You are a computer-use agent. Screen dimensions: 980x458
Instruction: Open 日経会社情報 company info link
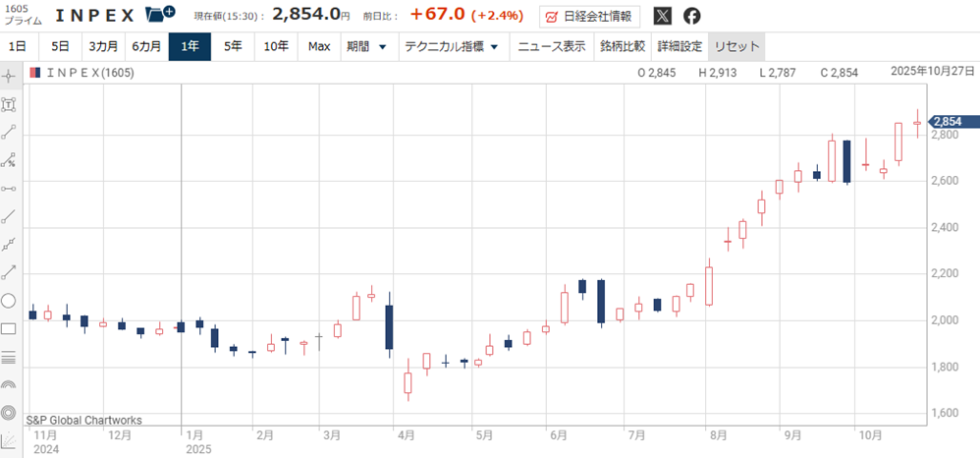(x=590, y=17)
